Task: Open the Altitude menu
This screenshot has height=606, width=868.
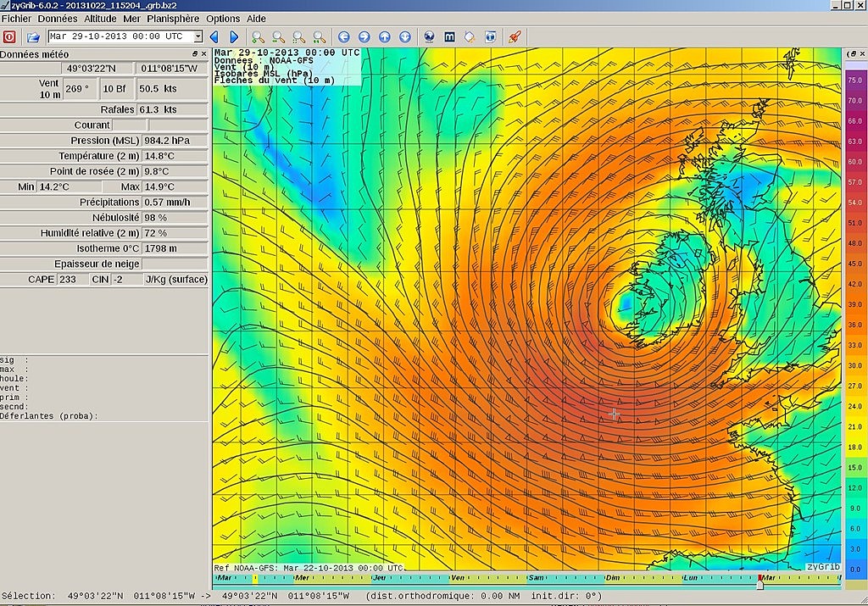Action: (x=100, y=19)
